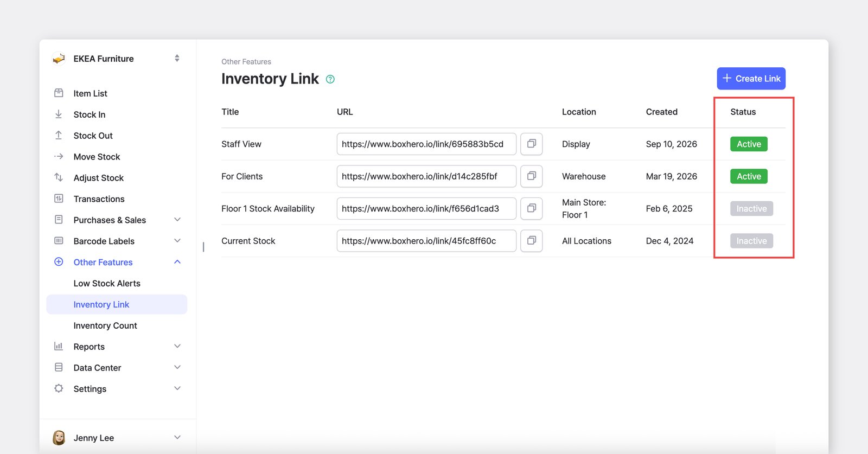Copy the Current Stock link URL

531,241
